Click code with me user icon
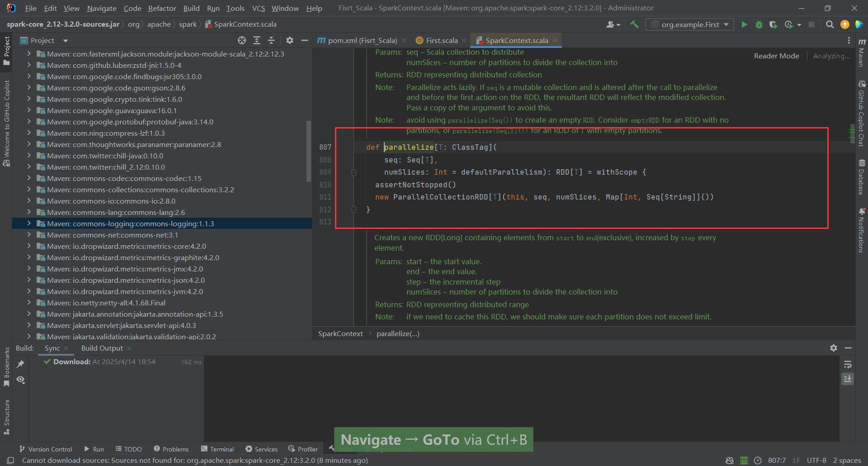 click(613, 24)
